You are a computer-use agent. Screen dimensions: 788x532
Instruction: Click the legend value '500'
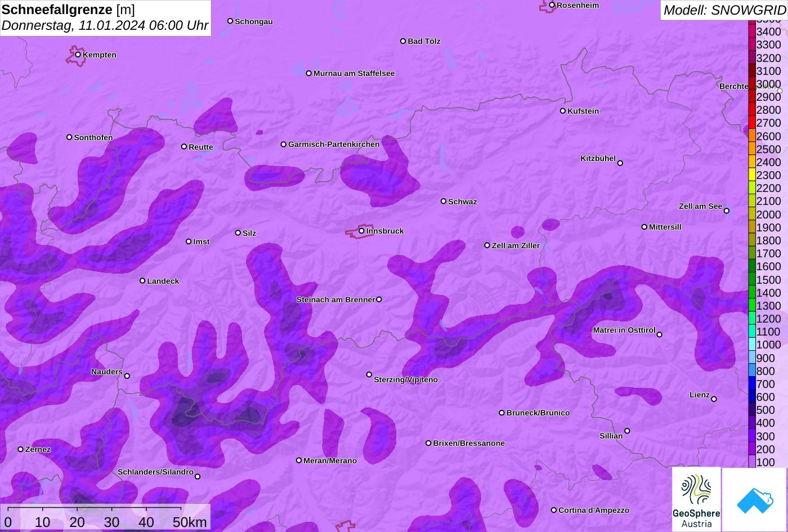[x=765, y=410]
